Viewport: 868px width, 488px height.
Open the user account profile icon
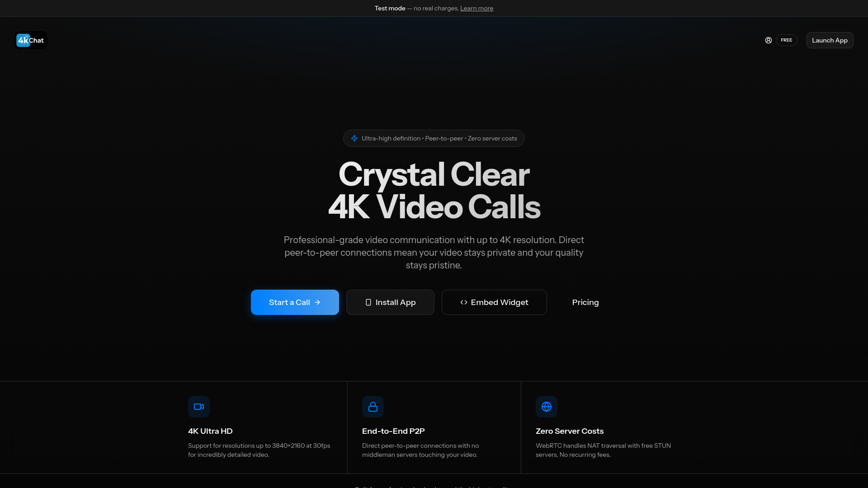pyautogui.click(x=768, y=40)
